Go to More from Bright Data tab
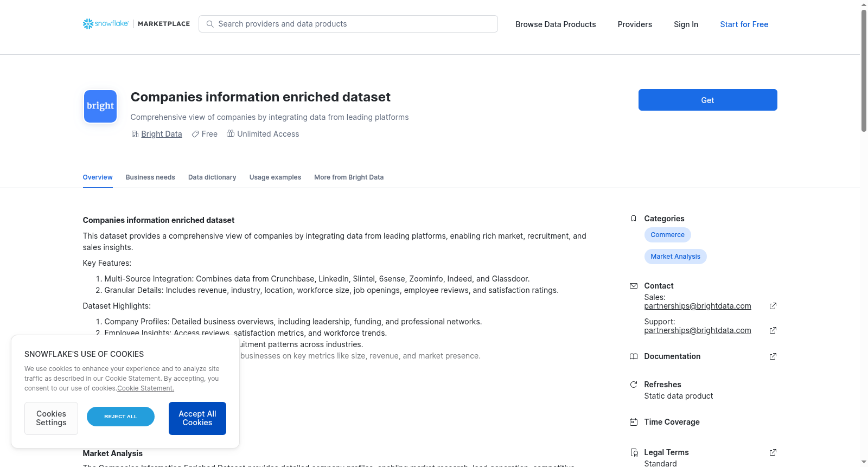Image resolution: width=868 pixels, height=467 pixels. tap(349, 177)
